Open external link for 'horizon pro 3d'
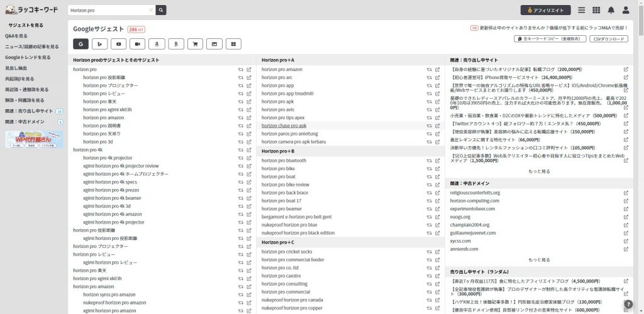The height and width of the screenshot is (314, 644). [249, 142]
